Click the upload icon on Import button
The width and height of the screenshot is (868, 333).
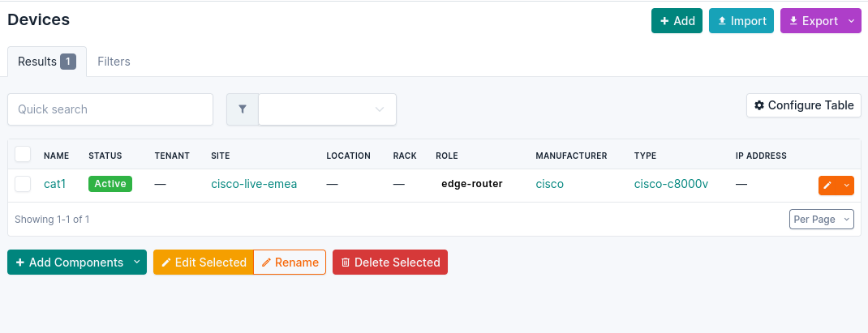pos(722,21)
